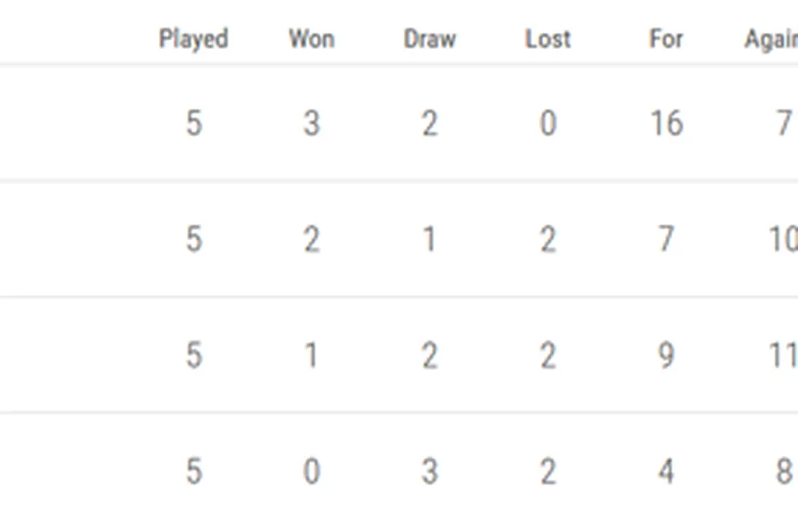The image size is (798, 532).
Task: Select fourth row's Draw value of 3
Action: pos(429,472)
